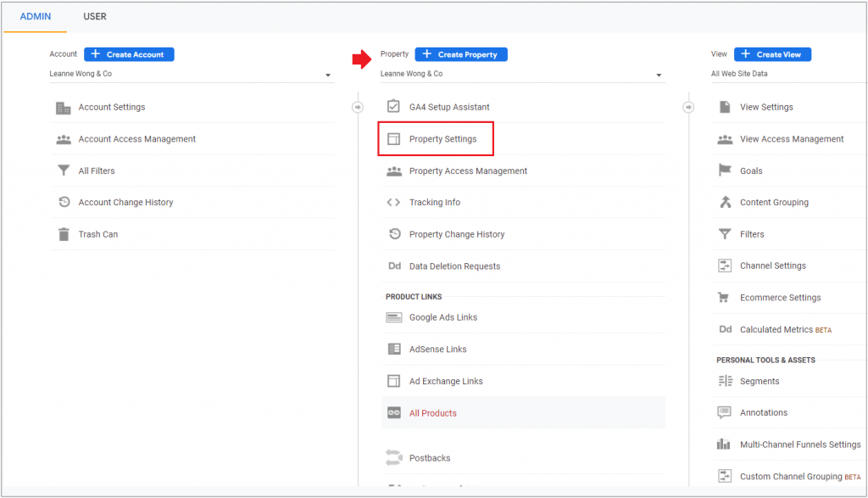Click the All Products link icon

(393, 412)
